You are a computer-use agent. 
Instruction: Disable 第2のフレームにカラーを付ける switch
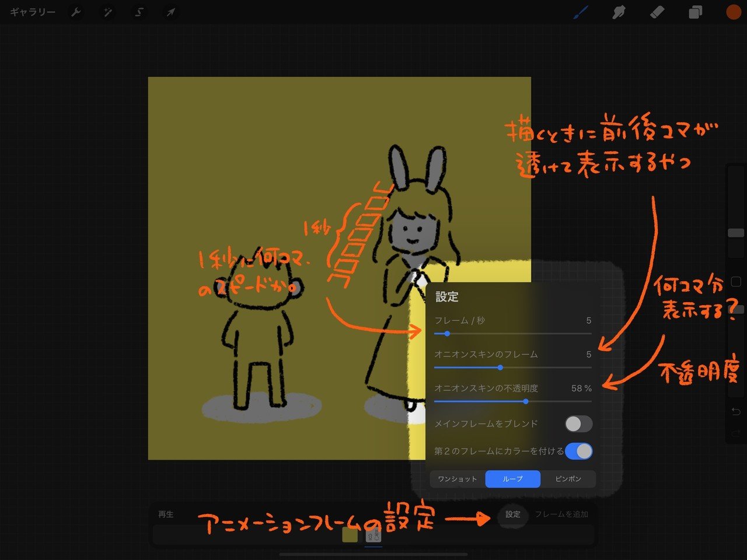[x=580, y=451]
